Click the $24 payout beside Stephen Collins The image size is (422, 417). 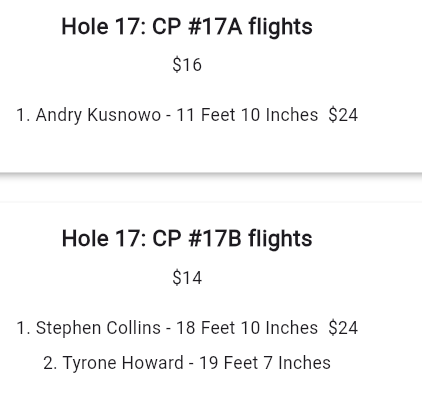(343, 328)
